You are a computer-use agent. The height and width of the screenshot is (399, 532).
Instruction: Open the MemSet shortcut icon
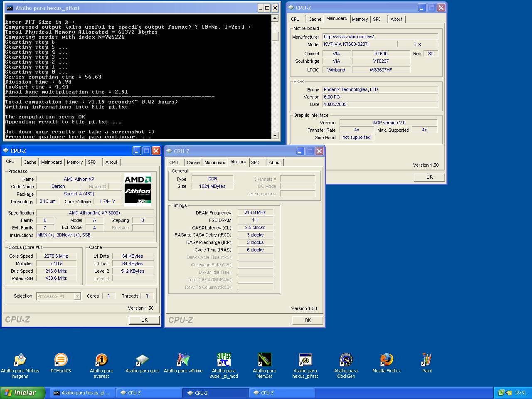point(264,360)
